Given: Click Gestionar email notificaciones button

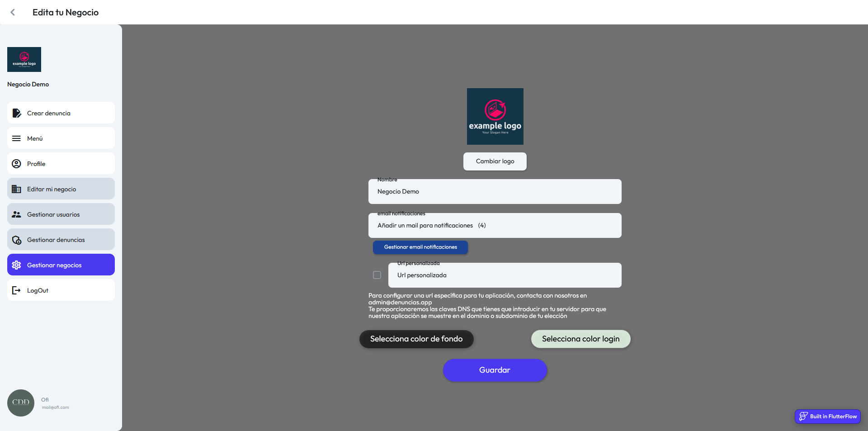Looking at the screenshot, I should click(x=420, y=247).
